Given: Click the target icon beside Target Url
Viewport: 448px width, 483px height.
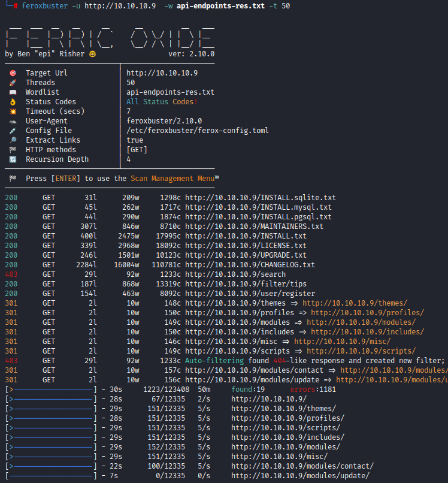Looking at the screenshot, I should (13, 73).
